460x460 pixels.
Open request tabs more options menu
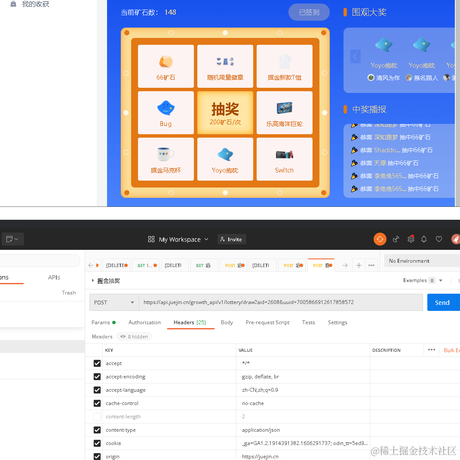tap(371, 265)
